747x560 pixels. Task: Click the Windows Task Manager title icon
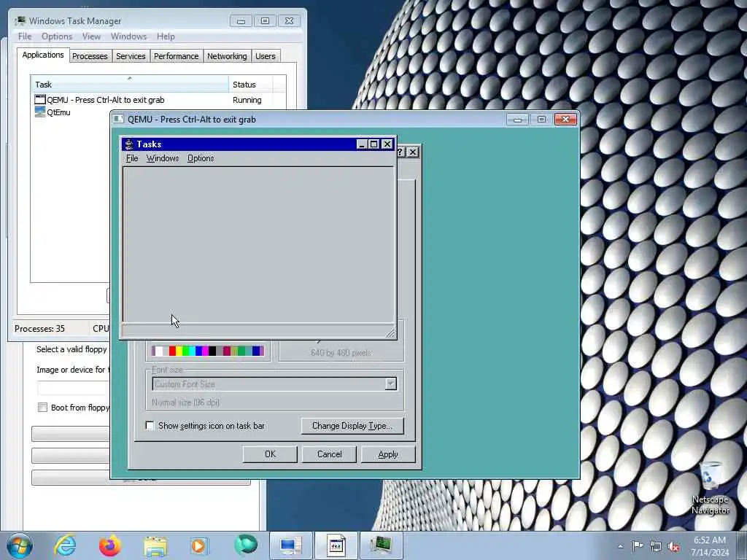[20, 21]
